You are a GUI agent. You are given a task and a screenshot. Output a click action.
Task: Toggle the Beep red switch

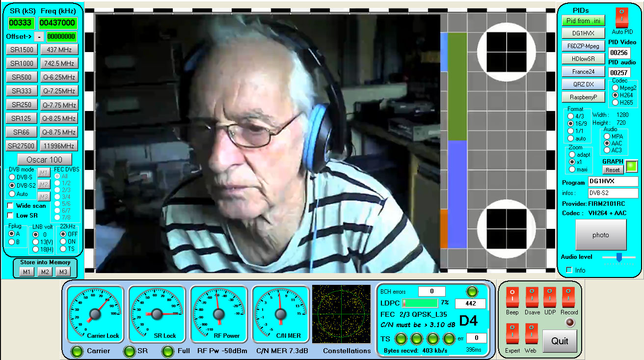[512, 298]
